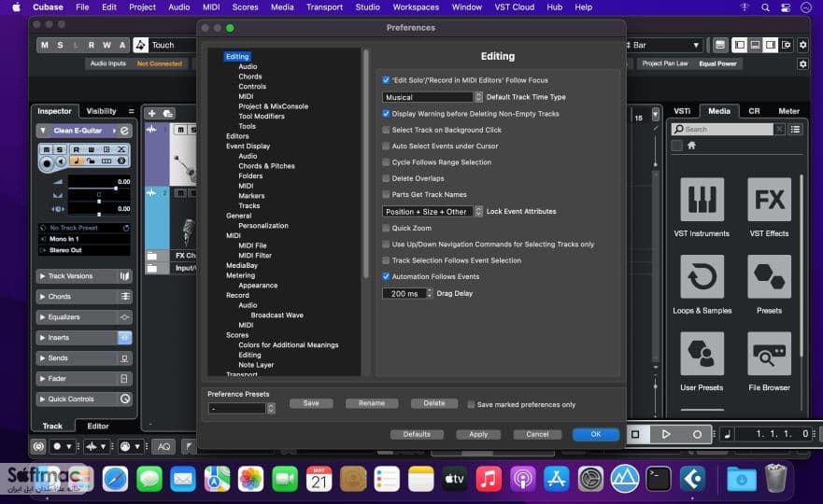The height and width of the screenshot is (504, 823).
Task: Click the Write W automation button
Action: pos(106,45)
